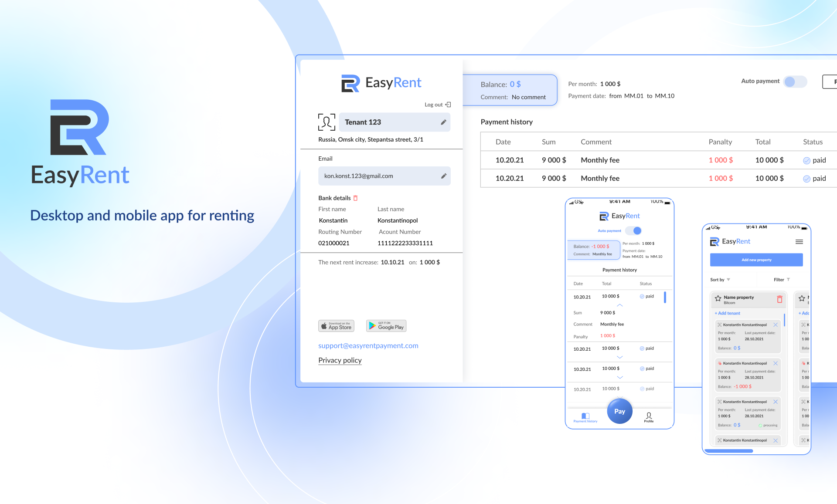Viewport: 837px width, 504px height.
Task: Click the pencil icon in email field
Action: pos(443,176)
